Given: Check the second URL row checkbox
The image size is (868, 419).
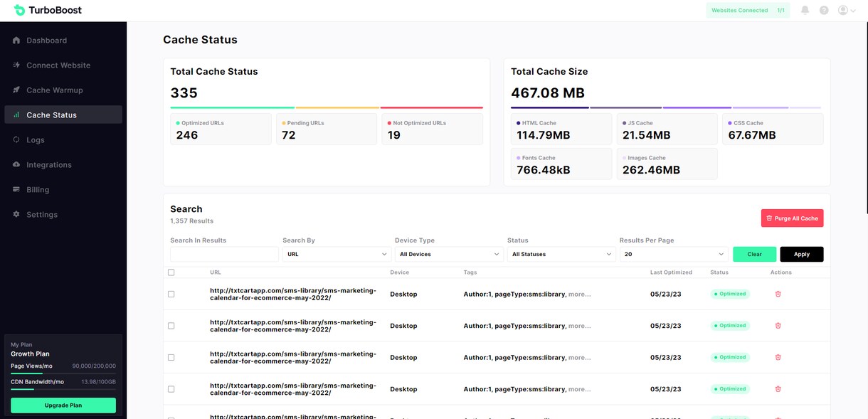Looking at the screenshot, I should [171, 326].
